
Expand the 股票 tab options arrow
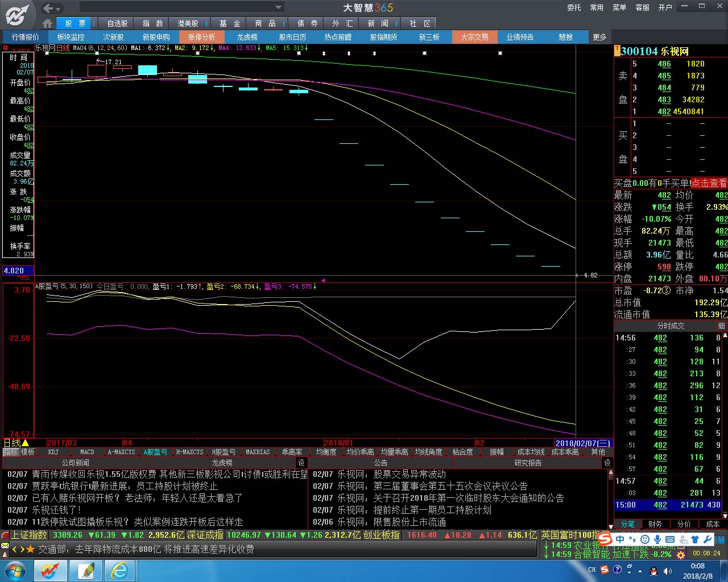coord(94,23)
